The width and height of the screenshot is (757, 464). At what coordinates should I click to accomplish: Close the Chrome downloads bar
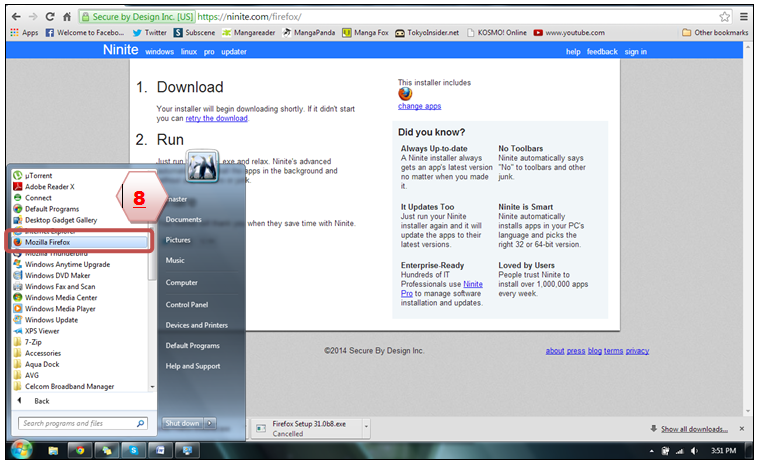coord(742,429)
